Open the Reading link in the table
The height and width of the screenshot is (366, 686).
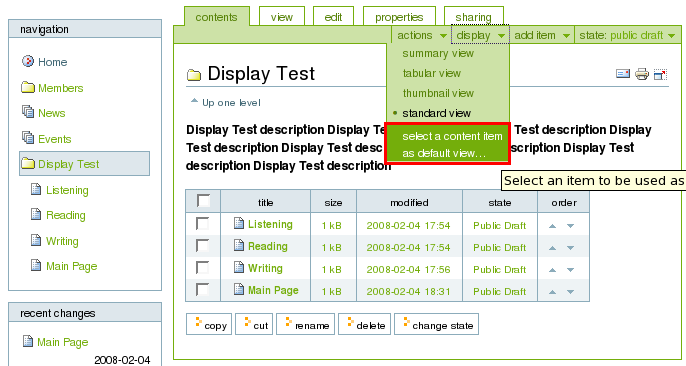[268, 246]
